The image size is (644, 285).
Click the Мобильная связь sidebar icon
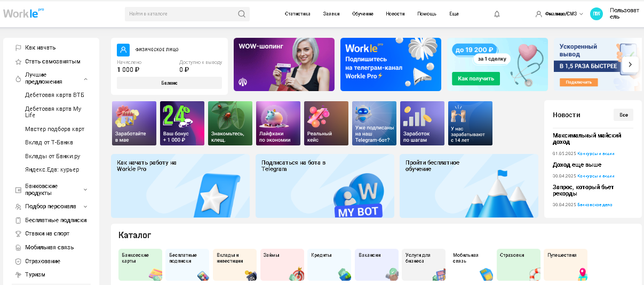click(x=18, y=248)
